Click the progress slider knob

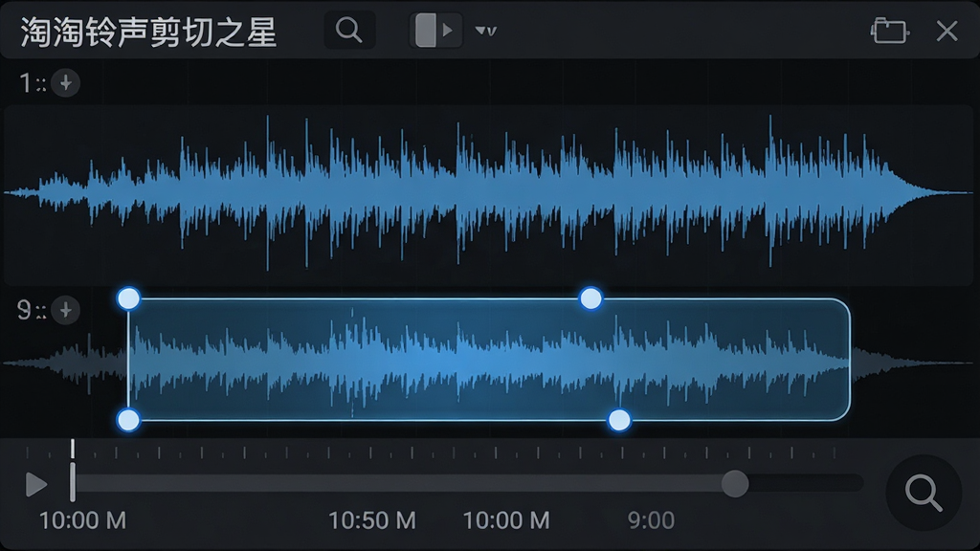[735, 483]
